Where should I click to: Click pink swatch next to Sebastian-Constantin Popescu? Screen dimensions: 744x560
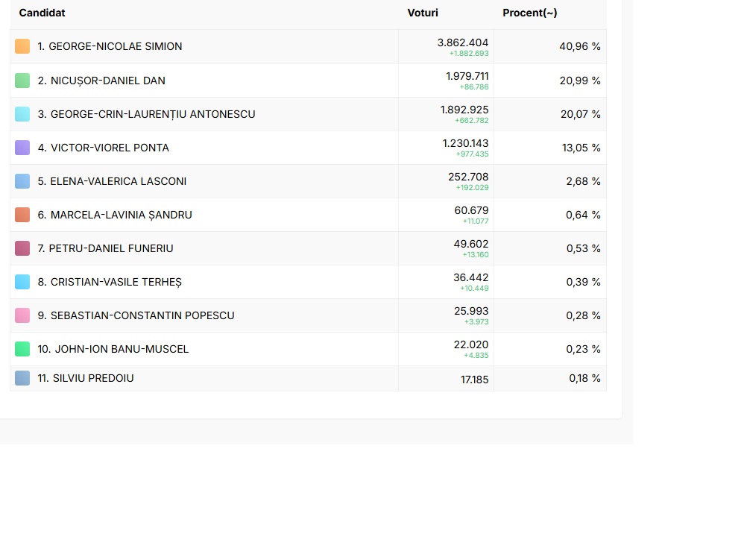tap(22, 315)
